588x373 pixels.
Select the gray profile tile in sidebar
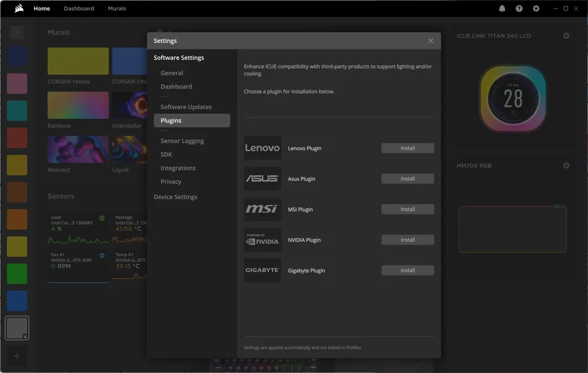pos(17,328)
